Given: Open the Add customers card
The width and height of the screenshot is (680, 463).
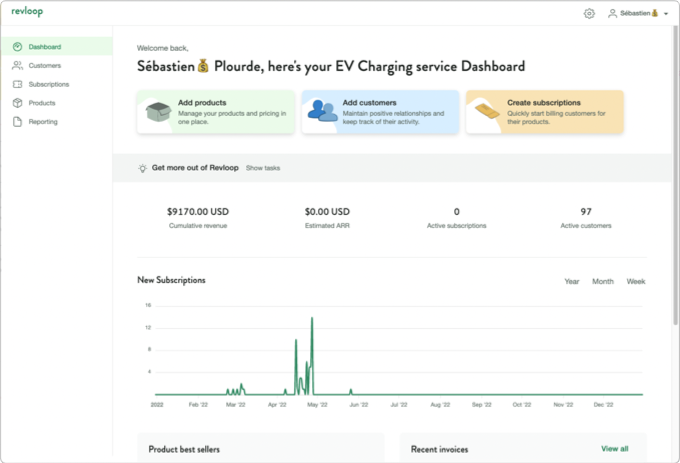Looking at the screenshot, I should [380, 111].
